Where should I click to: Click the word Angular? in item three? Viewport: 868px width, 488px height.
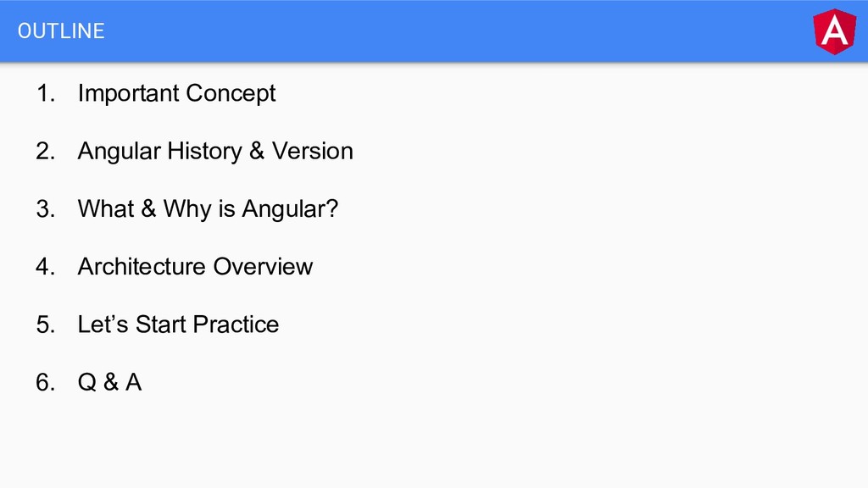click(290, 208)
